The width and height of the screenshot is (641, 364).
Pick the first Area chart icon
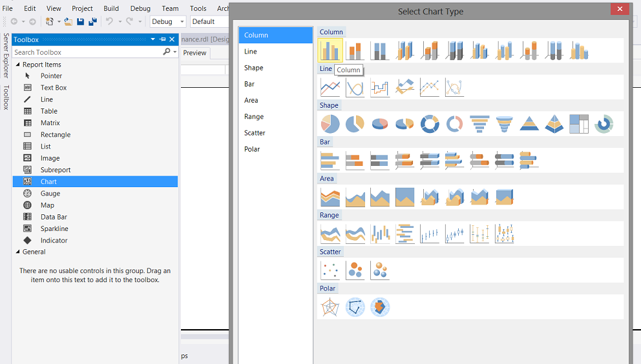(330, 197)
